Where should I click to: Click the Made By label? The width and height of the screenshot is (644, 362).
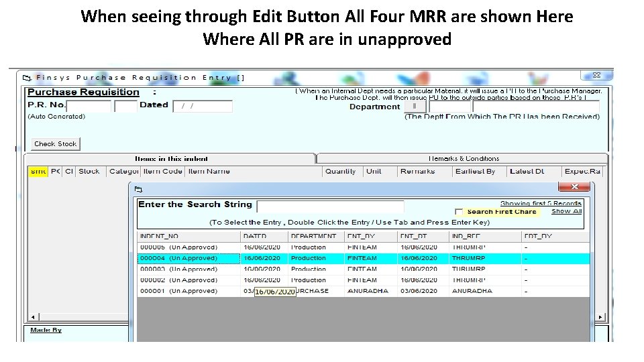[x=46, y=330]
